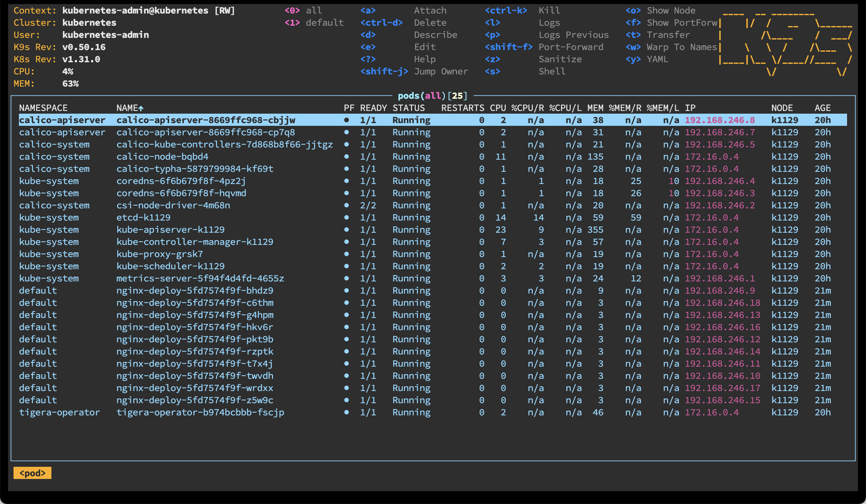Viewport: 866px width, 504px height.
Task: Click the Shell command hint
Action: click(x=552, y=71)
